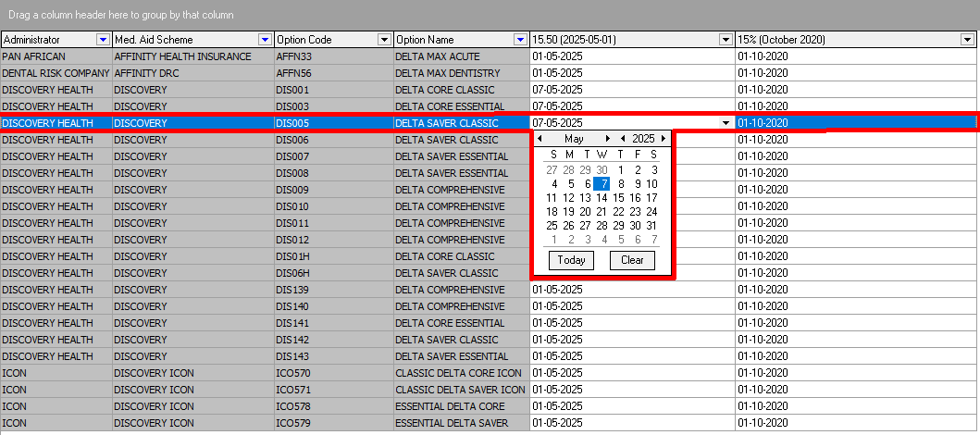Select May 15 in the calendar

pyautogui.click(x=619, y=197)
